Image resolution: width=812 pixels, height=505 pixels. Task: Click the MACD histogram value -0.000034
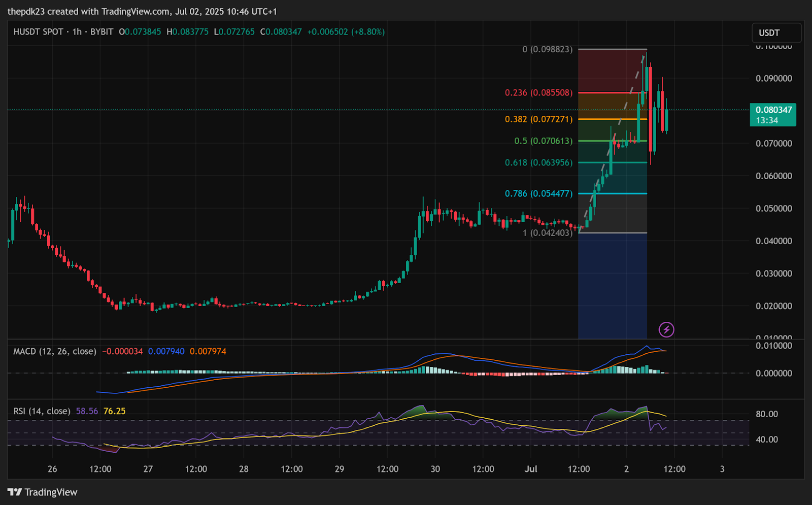[122, 351]
